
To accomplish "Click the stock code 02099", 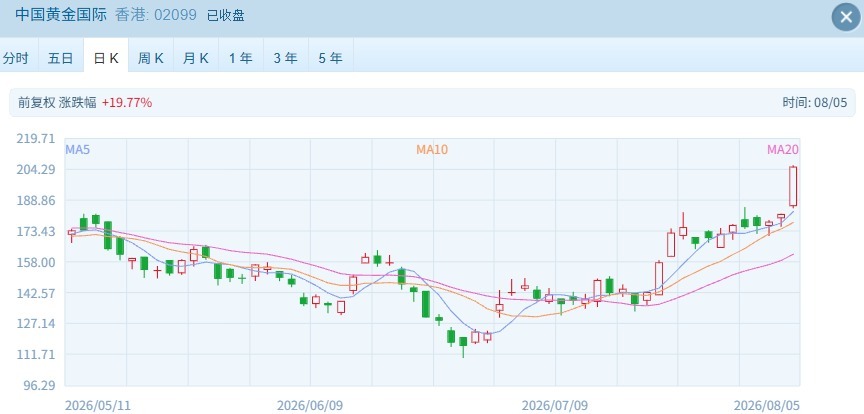I will click(175, 15).
